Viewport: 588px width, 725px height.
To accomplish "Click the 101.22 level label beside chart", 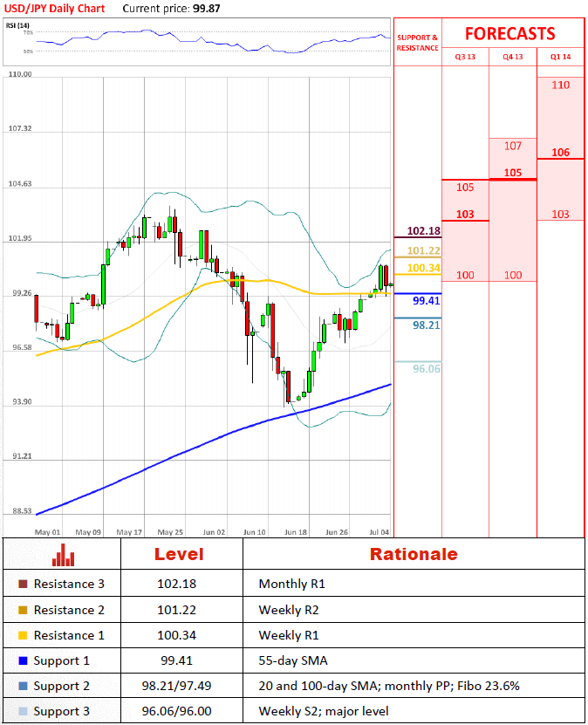I will click(x=423, y=250).
